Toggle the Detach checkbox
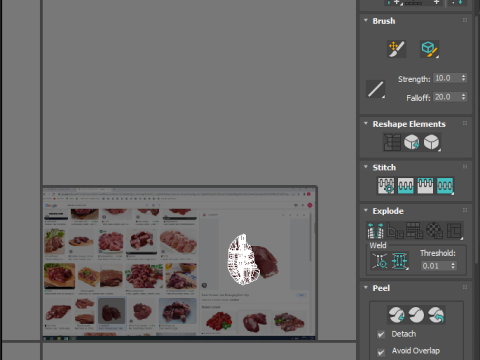The image size is (480, 360). (x=381, y=334)
